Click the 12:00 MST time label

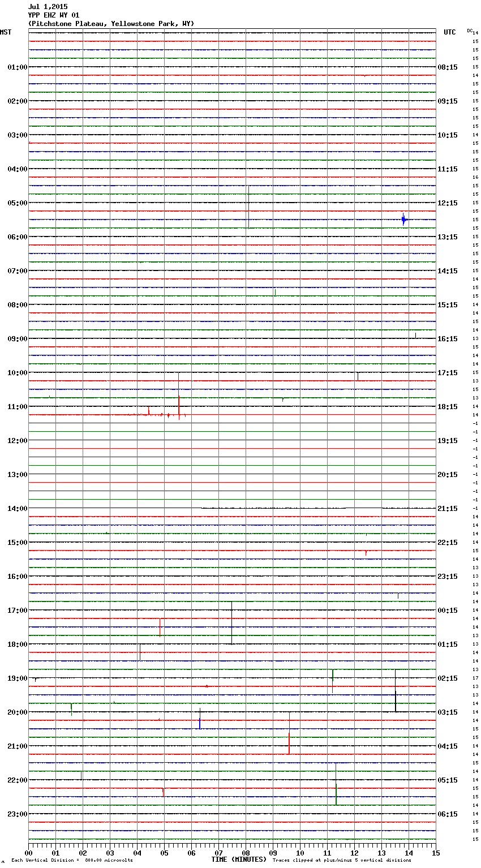tap(18, 441)
